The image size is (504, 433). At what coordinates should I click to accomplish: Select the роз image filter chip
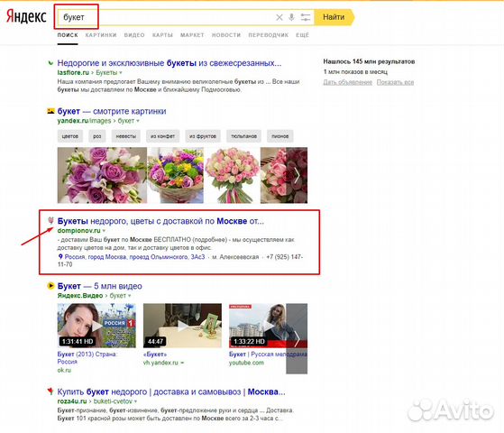[x=97, y=136]
